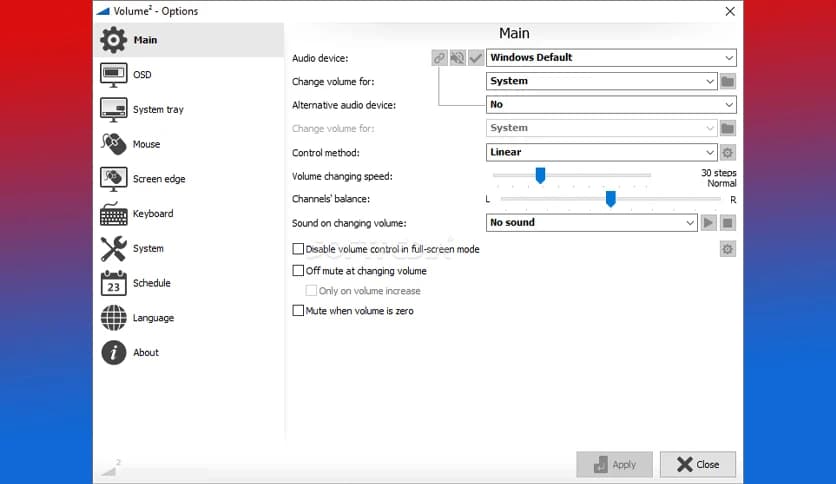The image size is (836, 484).
Task: Stop the sound preview playback
Action: pyautogui.click(x=727, y=223)
